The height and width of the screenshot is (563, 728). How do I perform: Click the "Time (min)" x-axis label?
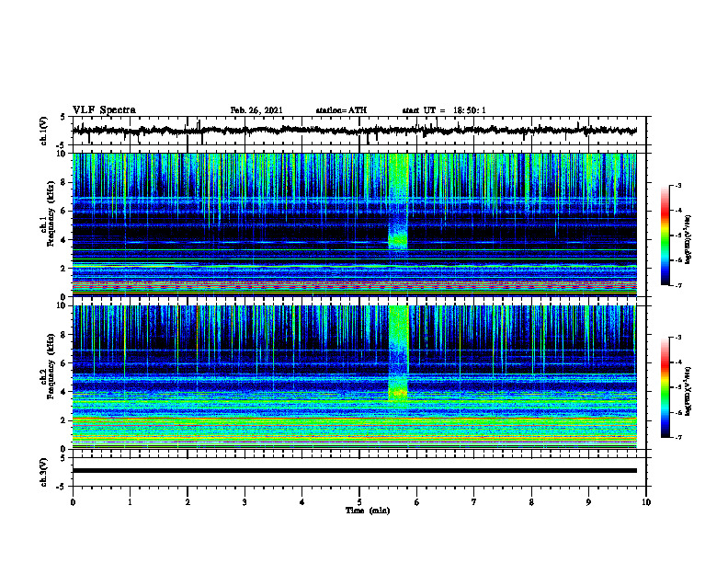pos(368,511)
